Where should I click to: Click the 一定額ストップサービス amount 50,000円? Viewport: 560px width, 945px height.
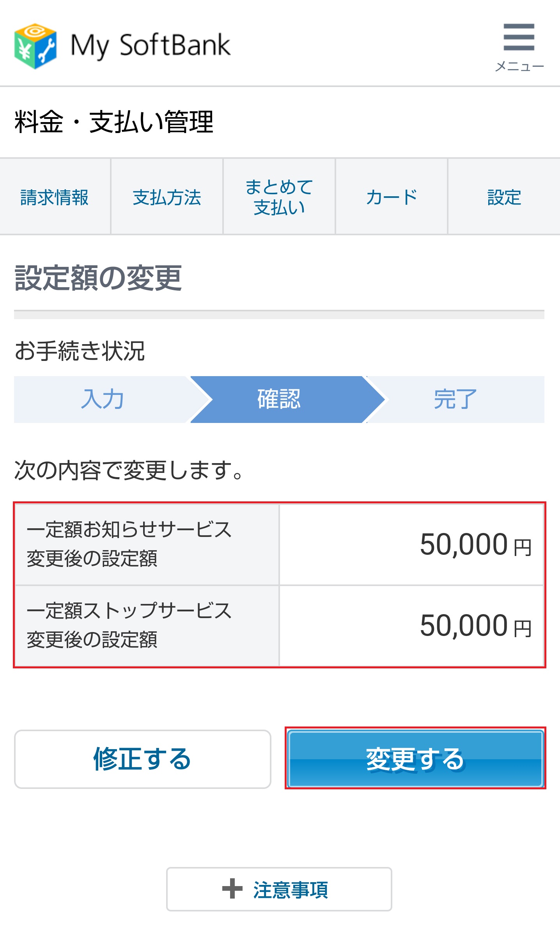point(476,625)
